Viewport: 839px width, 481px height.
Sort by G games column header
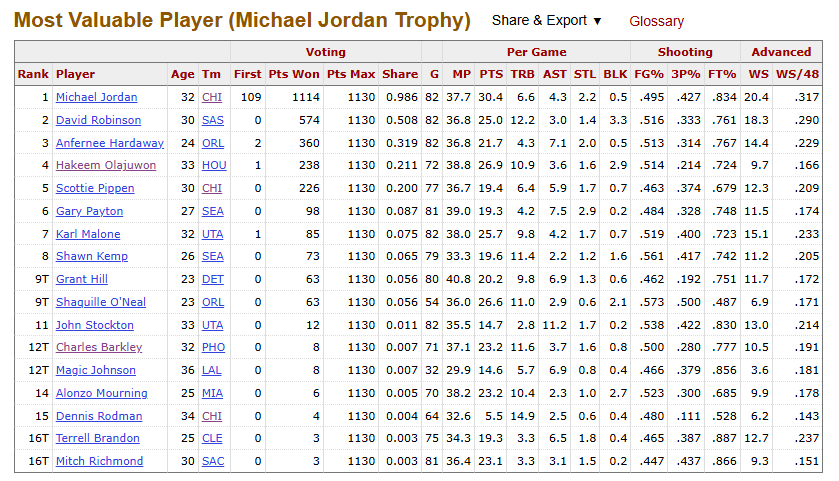[x=434, y=74]
